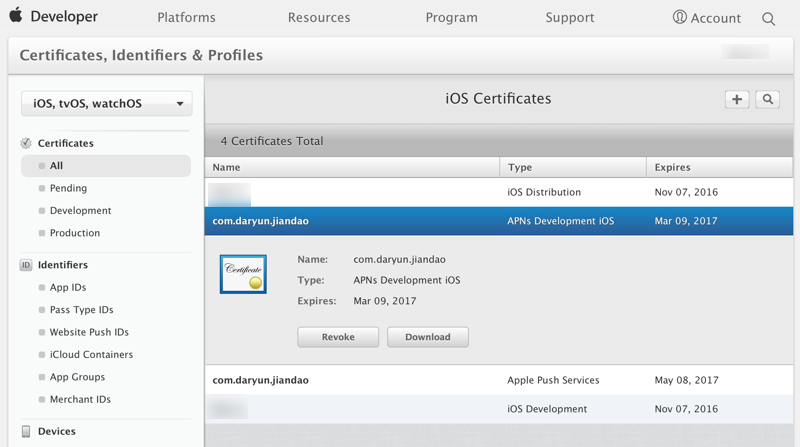
Task: Add a new certificate with plus button
Action: (x=737, y=99)
